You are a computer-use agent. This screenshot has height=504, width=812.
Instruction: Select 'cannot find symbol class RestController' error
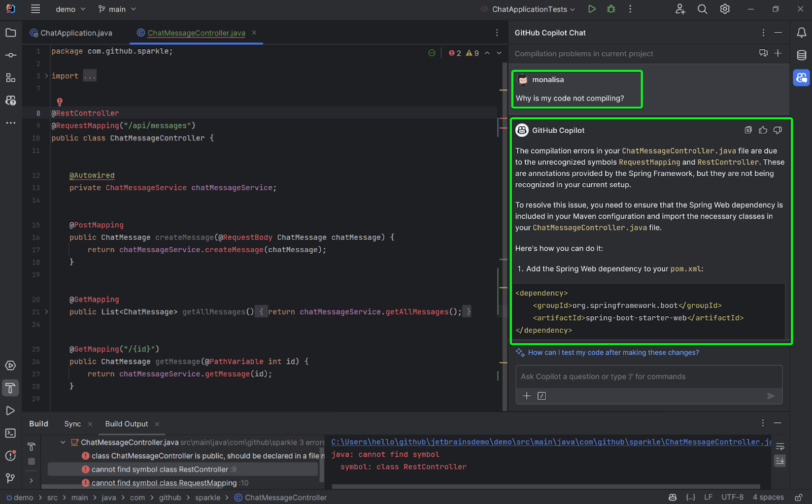[183, 469]
